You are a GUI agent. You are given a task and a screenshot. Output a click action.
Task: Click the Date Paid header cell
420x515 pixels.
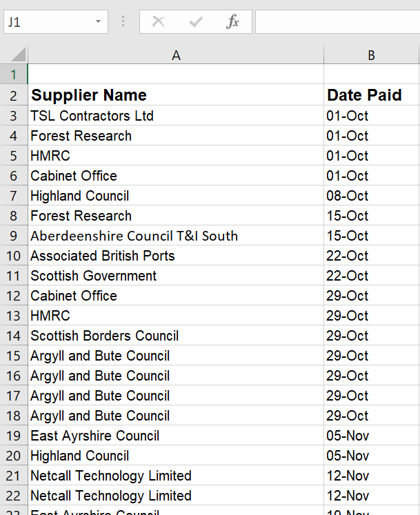tap(364, 95)
